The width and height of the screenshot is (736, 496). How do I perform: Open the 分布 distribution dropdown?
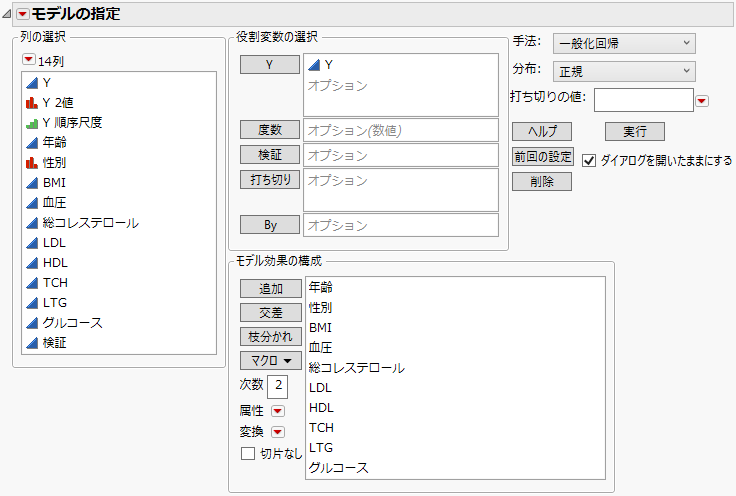(624, 71)
